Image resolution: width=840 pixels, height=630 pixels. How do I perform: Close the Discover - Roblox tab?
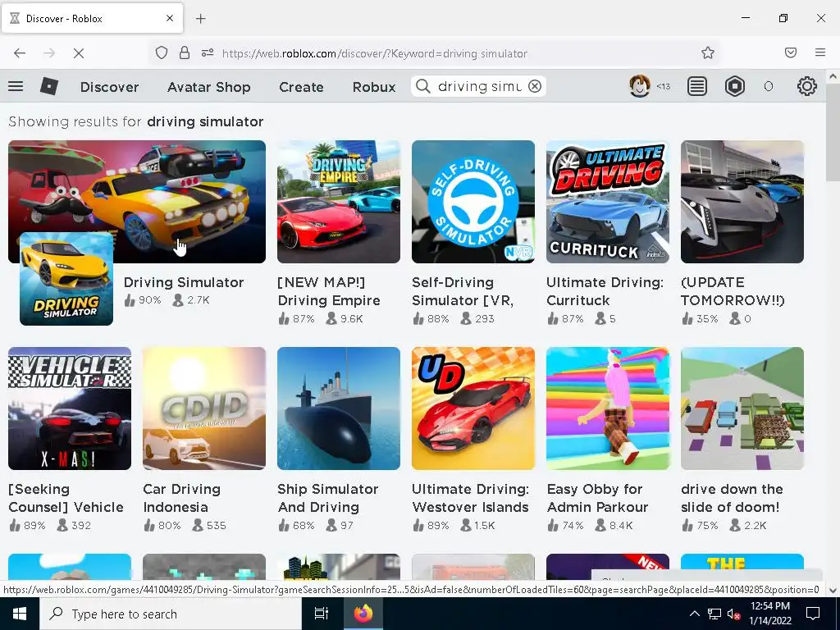coord(169,18)
